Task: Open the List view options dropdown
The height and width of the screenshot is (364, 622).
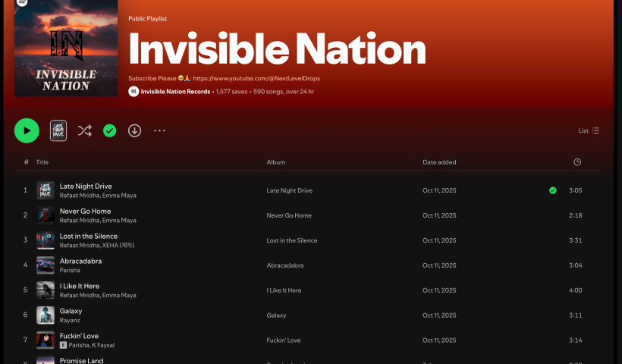Action: (x=589, y=130)
